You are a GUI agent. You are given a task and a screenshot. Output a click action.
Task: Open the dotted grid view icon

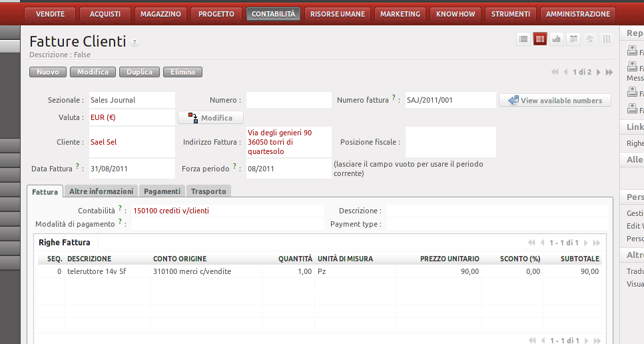click(x=607, y=39)
